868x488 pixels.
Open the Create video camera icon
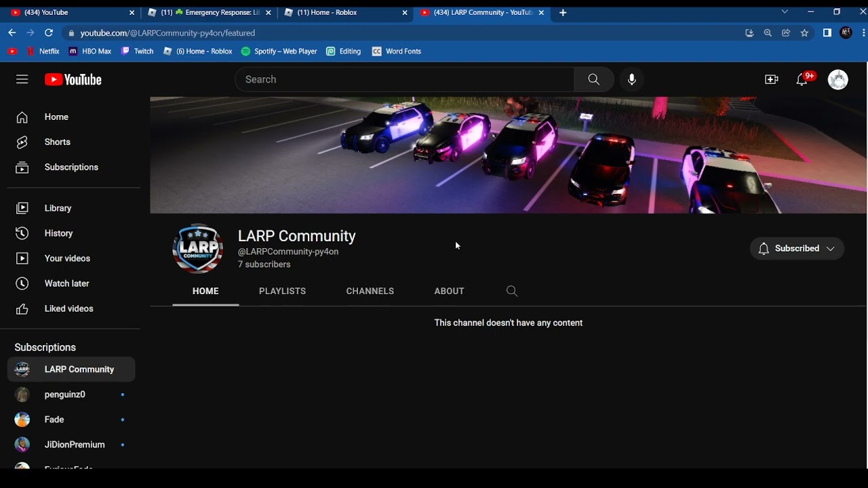coord(772,79)
